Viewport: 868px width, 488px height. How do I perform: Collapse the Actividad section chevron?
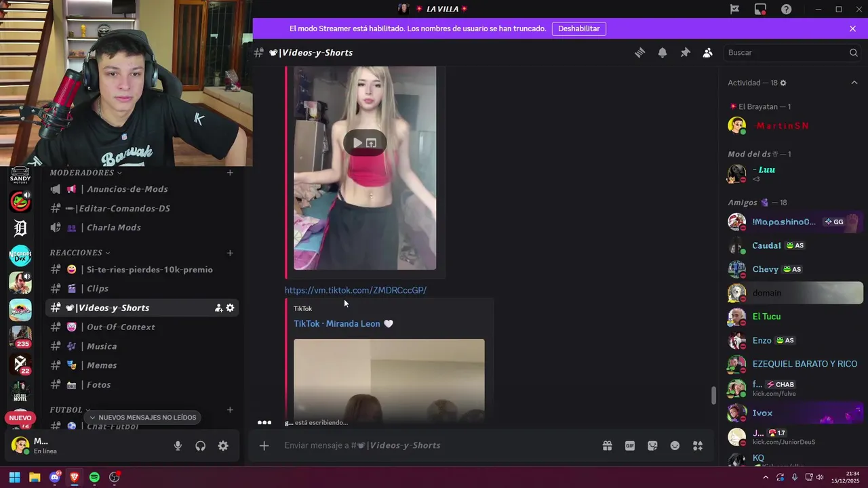[x=854, y=83]
